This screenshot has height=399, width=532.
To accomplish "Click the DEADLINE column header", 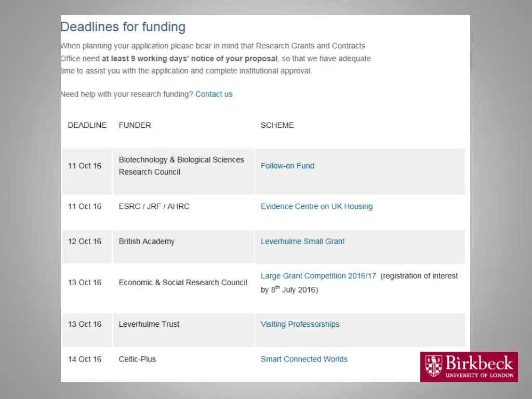I will coord(87,125).
